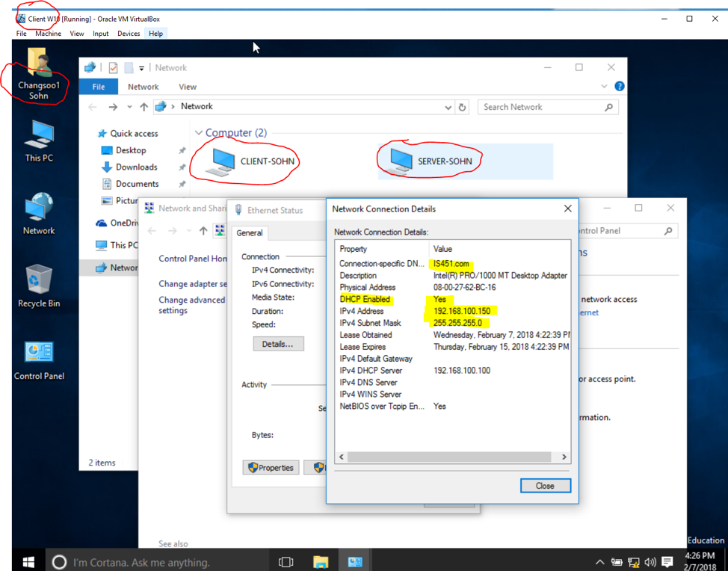Click Control Panel Home link

193,259
